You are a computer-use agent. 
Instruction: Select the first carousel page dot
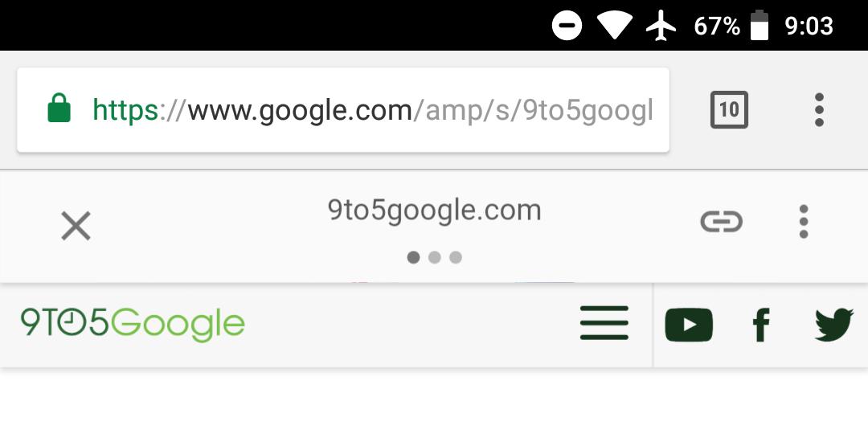414,257
